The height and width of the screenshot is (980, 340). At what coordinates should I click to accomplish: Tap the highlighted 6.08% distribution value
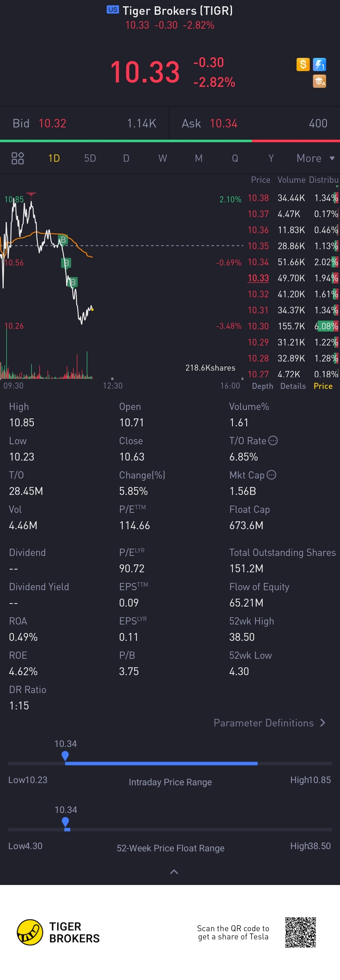coord(326,326)
